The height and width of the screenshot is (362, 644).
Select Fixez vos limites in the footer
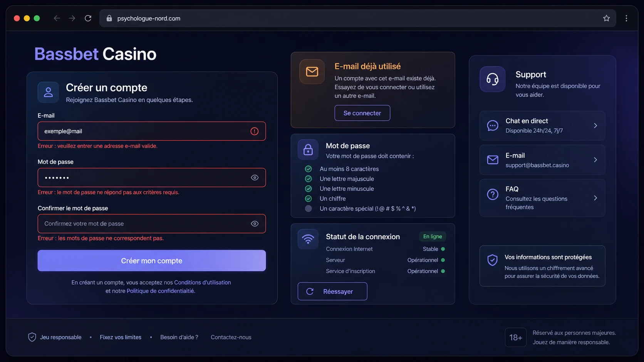tap(121, 337)
